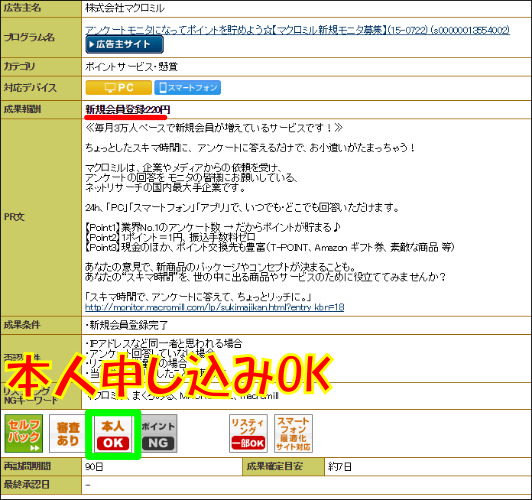Select the PC device badge
The width and height of the screenshot is (532, 500).
click(119, 88)
